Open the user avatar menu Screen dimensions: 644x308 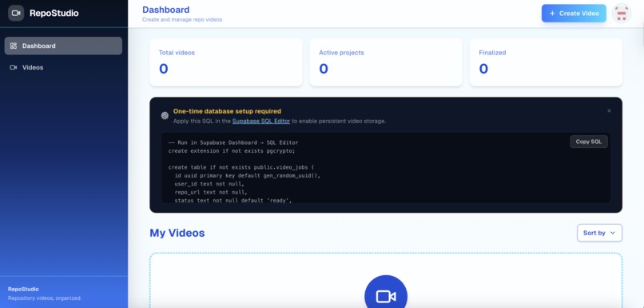click(622, 13)
